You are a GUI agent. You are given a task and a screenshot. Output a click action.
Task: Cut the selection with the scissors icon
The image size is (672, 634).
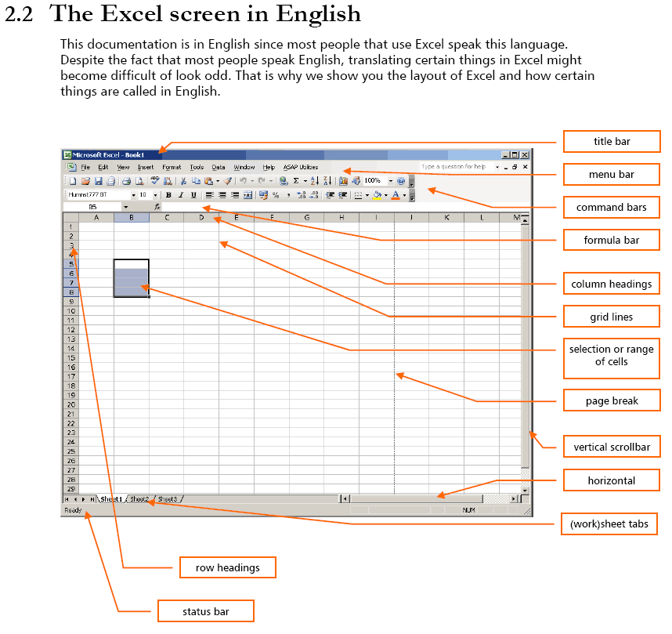(183, 181)
